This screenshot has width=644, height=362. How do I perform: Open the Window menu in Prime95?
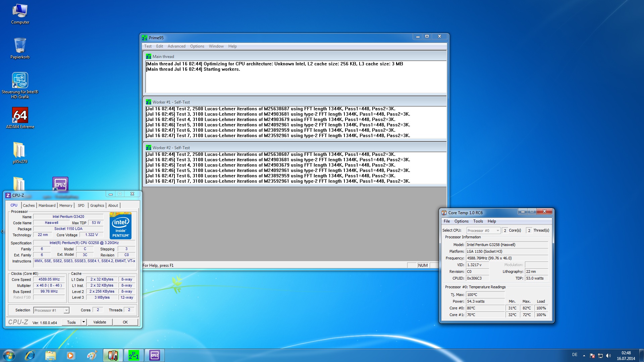point(216,46)
